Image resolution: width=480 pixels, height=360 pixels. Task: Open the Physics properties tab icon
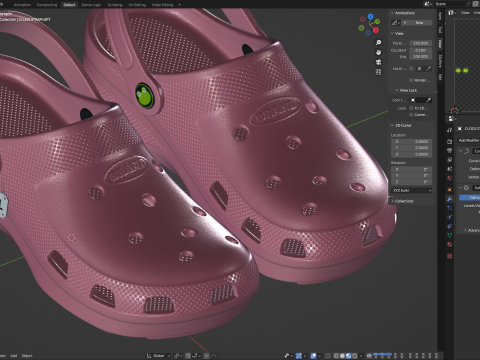pos(449,217)
